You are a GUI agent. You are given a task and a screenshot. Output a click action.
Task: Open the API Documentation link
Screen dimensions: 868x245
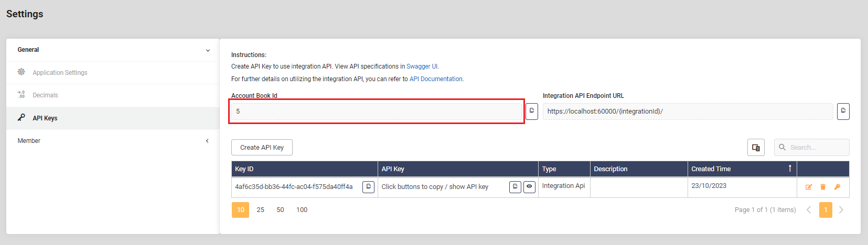(x=436, y=79)
